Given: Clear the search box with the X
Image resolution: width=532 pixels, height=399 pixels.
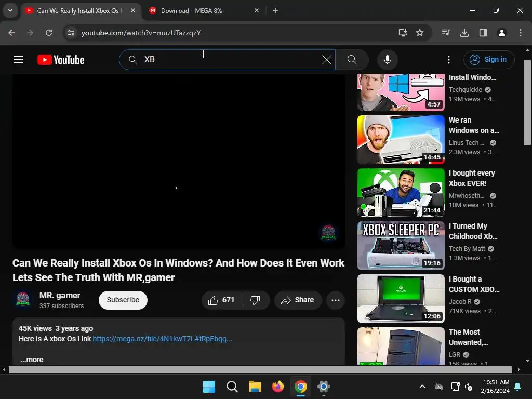Looking at the screenshot, I should [326, 60].
